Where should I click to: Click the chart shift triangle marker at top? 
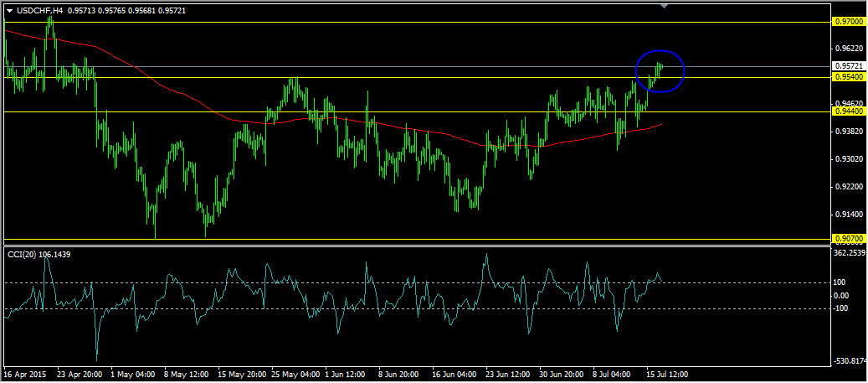pyautogui.click(x=665, y=6)
